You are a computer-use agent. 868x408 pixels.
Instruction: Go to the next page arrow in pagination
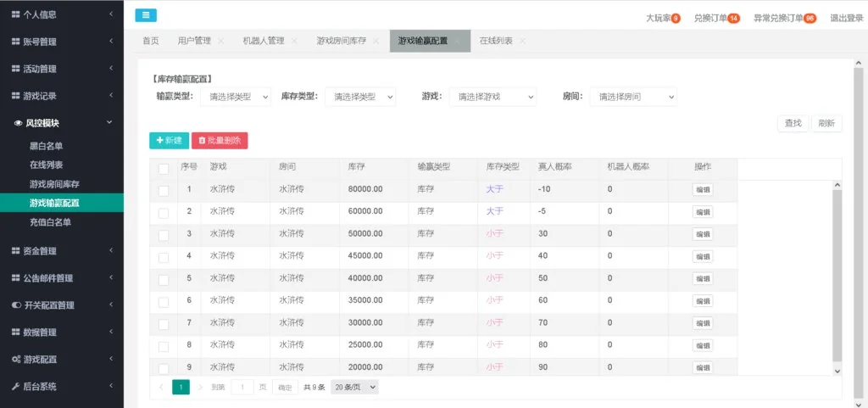(x=200, y=387)
